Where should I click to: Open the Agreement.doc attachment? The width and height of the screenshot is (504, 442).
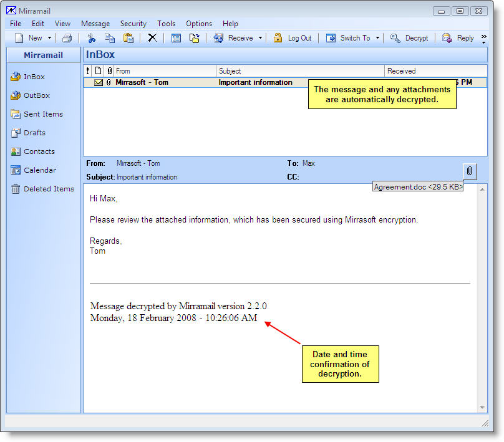click(418, 186)
